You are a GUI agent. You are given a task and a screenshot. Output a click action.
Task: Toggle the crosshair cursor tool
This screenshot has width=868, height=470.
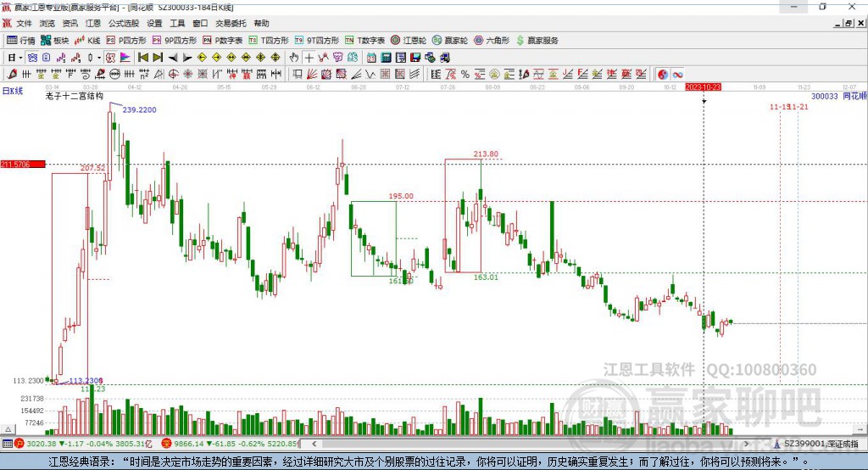point(309,57)
